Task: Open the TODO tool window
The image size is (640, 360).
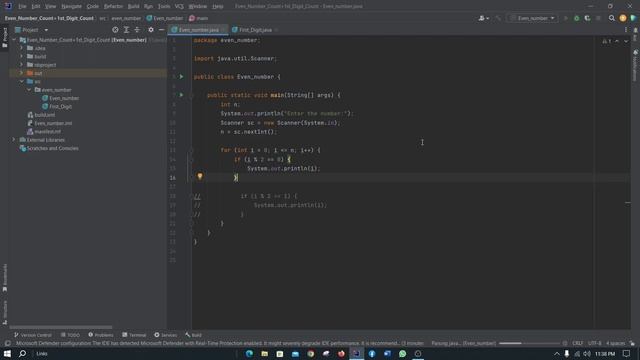Action: click(70, 335)
